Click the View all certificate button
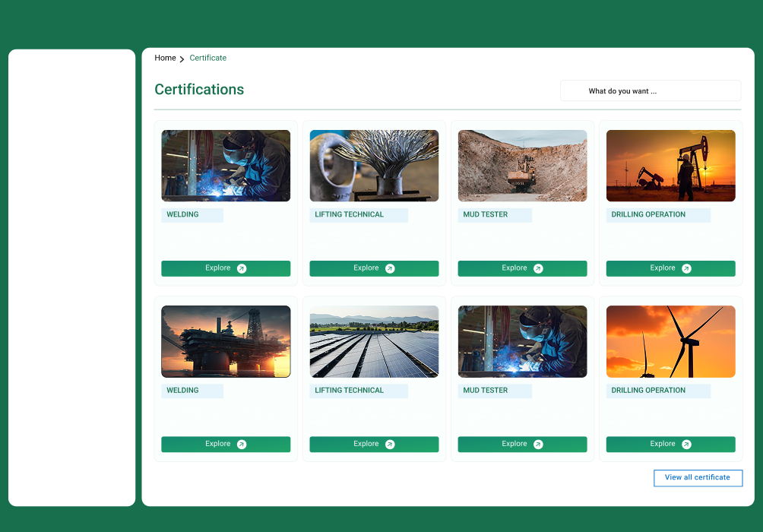Image resolution: width=763 pixels, height=532 pixels. point(698,478)
